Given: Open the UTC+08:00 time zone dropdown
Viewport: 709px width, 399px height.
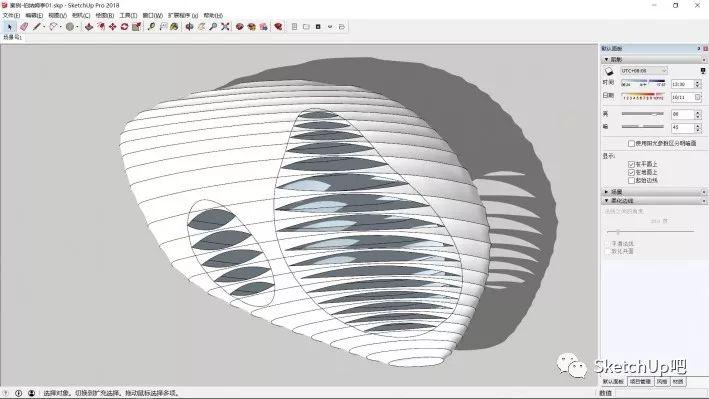Looking at the screenshot, I should [x=643, y=71].
